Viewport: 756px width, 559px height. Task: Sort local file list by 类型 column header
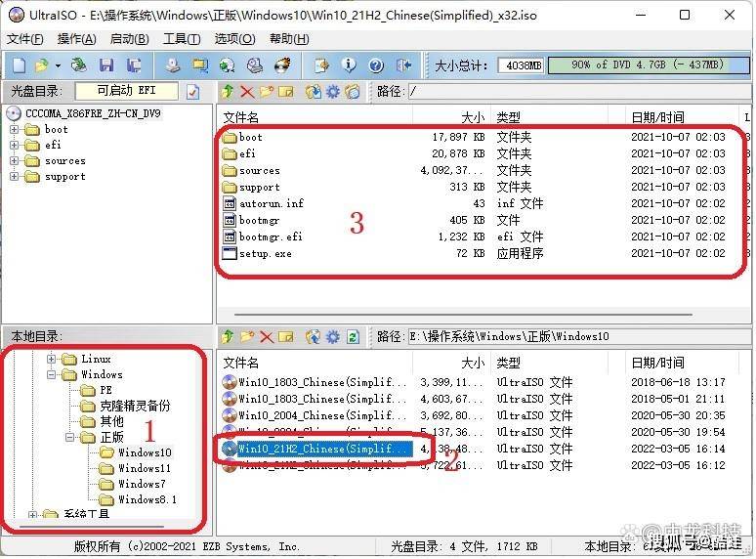click(x=550, y=363)
